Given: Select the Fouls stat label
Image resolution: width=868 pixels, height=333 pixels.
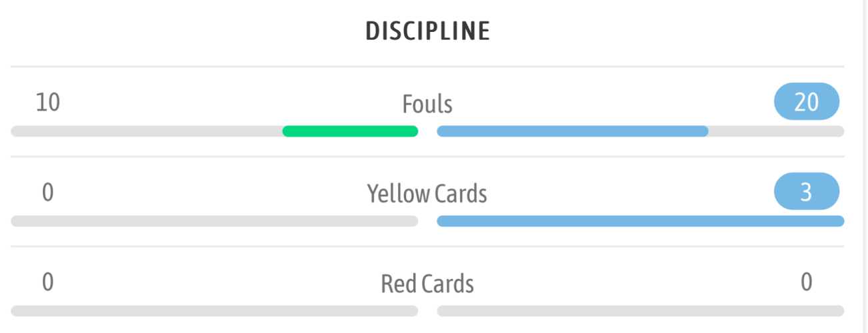Looking at the screenshot, I should [427, 105].
